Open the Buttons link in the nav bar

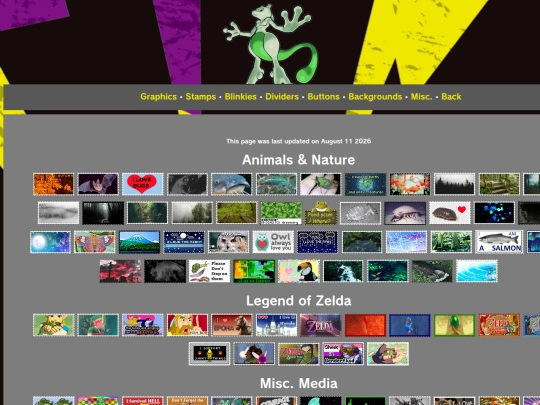pos(323,96)
